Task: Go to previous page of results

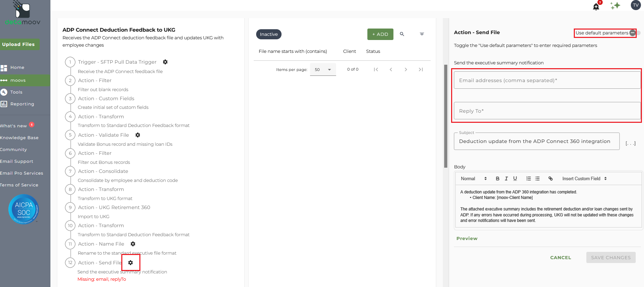Action: click(x=391, y=70)
